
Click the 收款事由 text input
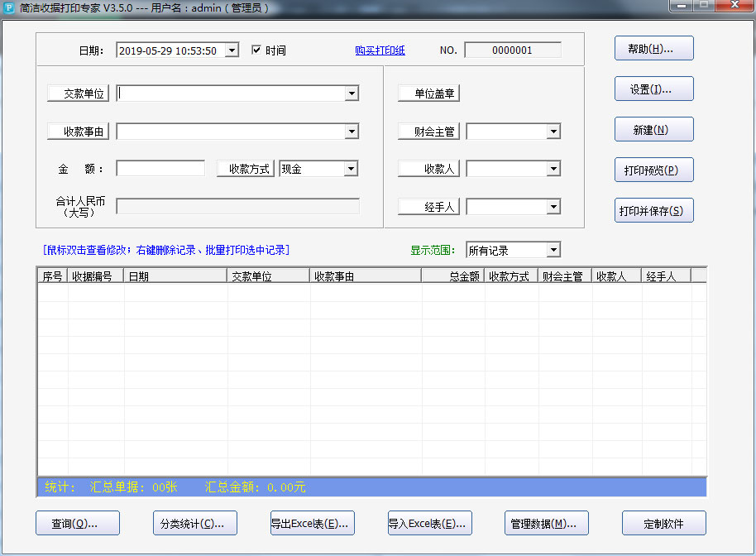click(231, 132)
